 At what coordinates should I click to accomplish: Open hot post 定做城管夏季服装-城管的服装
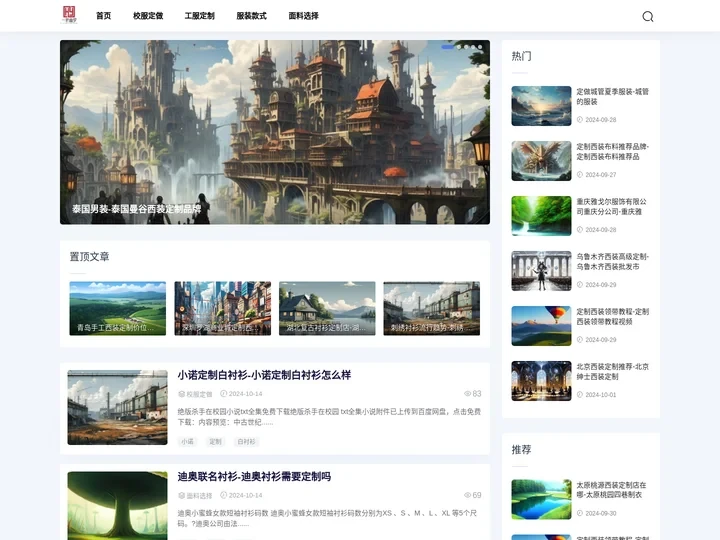[613, 96]
